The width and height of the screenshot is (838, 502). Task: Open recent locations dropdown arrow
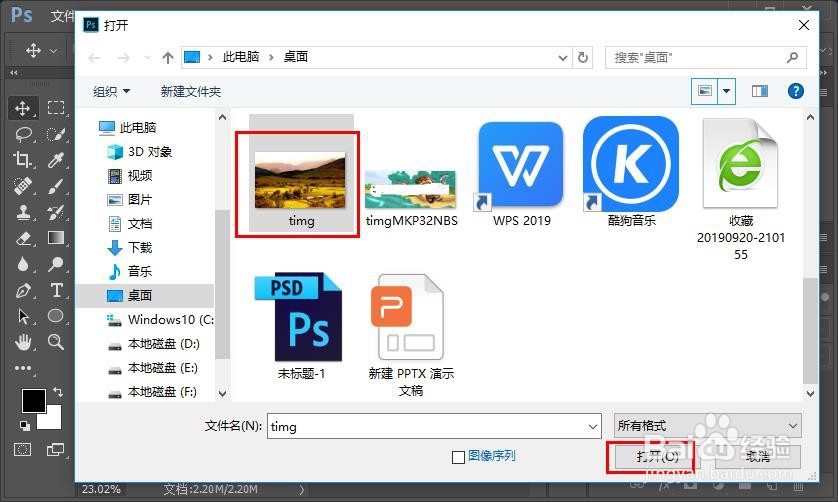pos(147,58)
